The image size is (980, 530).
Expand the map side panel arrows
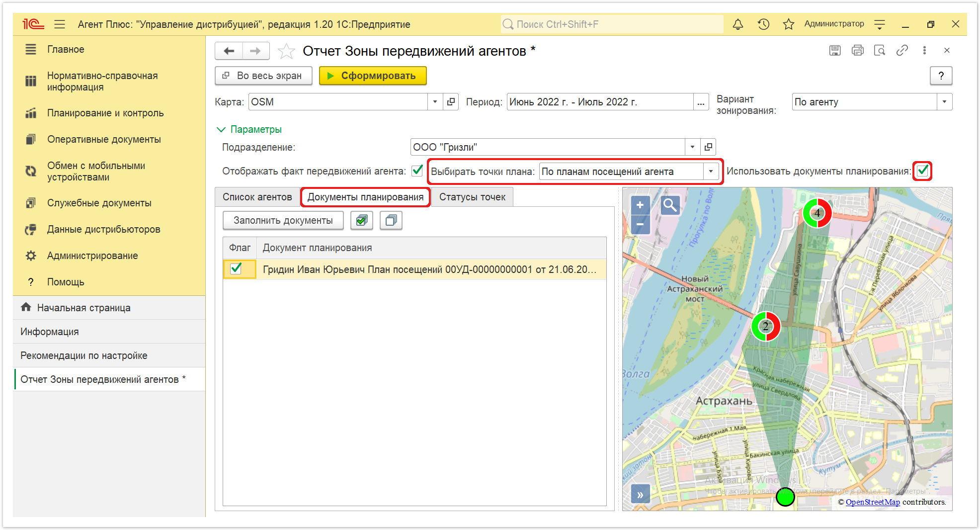pyautogui.click(x=640, y=495)
